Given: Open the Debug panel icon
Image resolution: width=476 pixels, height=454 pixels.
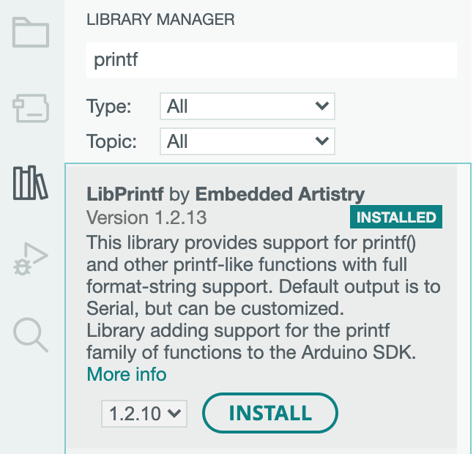Looking at the screenshot, I should tap(31, 259).
